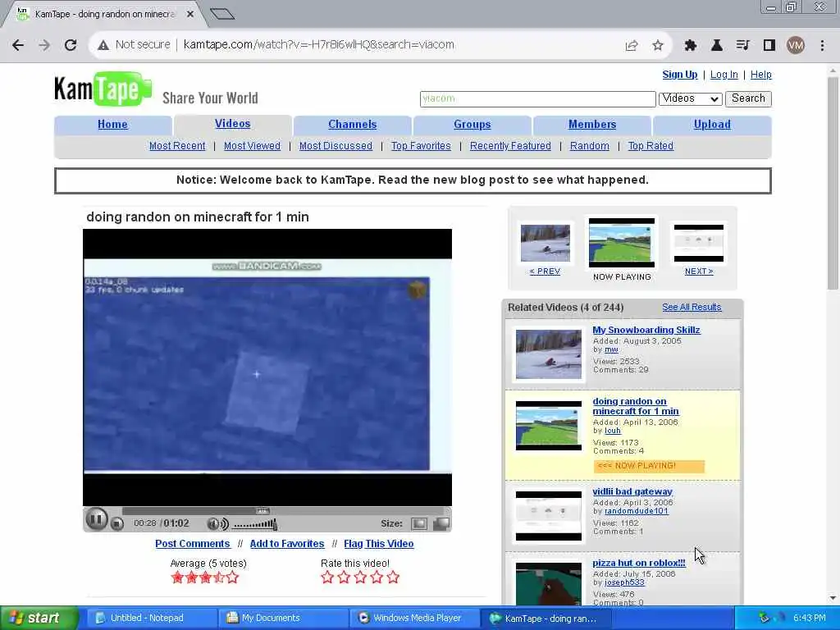Image resolution: width=840 pixels, height=630 pixels.
Task: Open the Groups tab
Action: point(472,125)
